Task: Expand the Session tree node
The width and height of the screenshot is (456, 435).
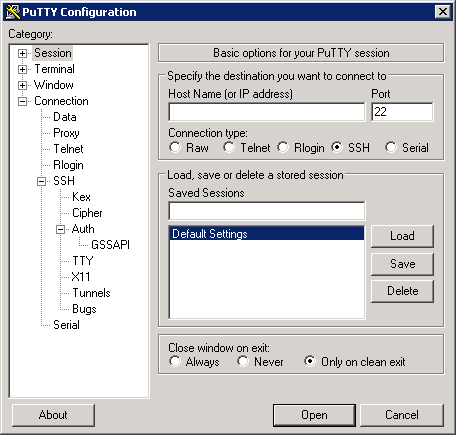Action: point(22,53)
